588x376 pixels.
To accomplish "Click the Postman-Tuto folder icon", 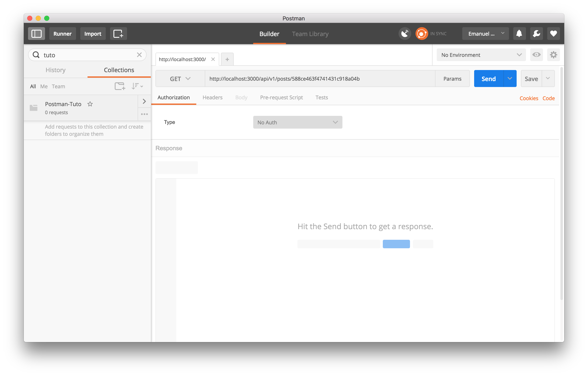I will click(x=34, y=108).
